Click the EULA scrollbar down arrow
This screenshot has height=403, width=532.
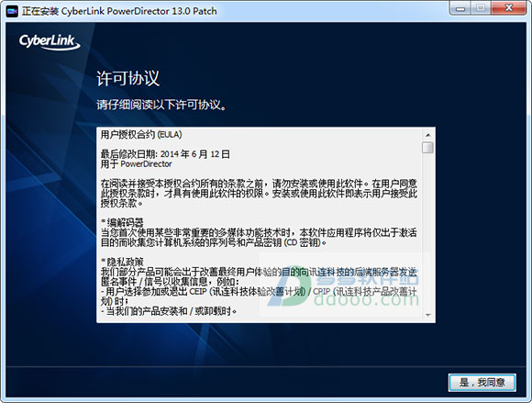427,315
